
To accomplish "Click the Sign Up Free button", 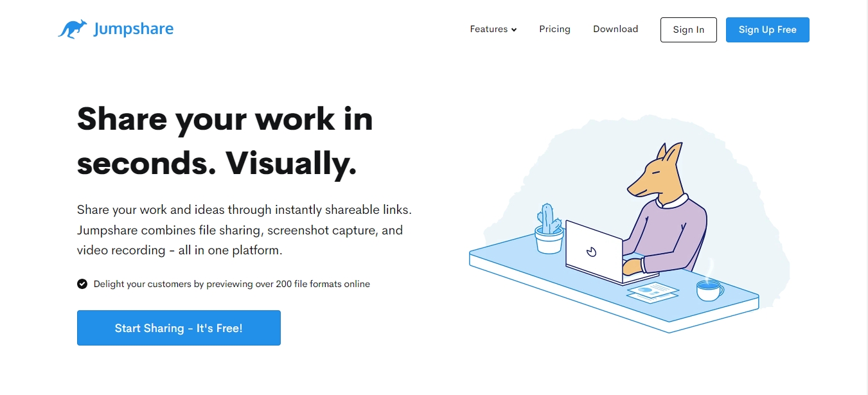I will pos(768,30).
